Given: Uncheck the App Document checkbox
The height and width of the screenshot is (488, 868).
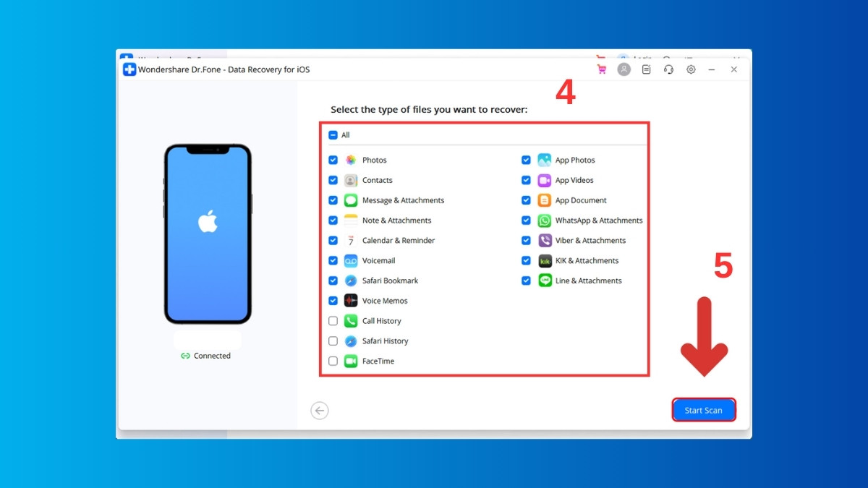Looking at the screenshot, I should tap(526, 200).
